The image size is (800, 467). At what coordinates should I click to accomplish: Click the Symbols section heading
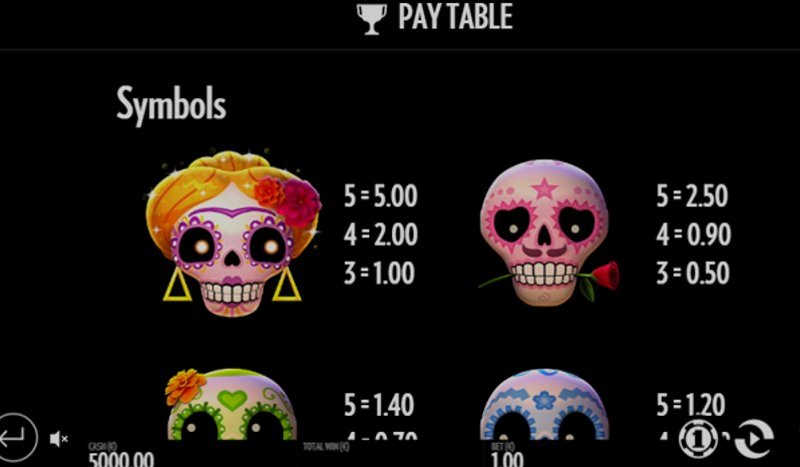point(171,105)
